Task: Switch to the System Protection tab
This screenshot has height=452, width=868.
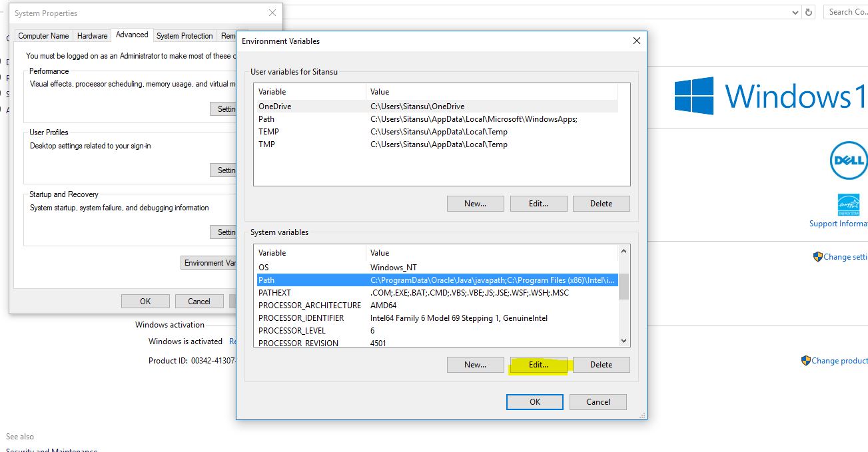Action: click(x=185, y=35)
